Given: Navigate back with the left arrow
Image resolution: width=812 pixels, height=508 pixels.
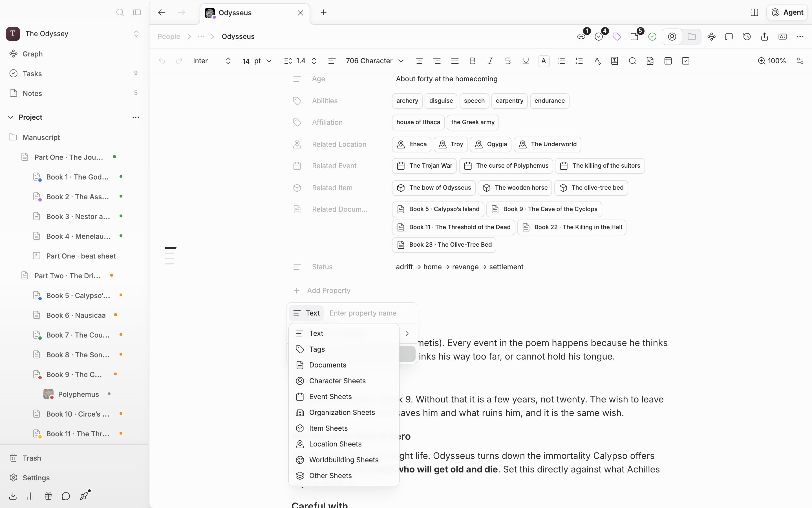Looking at the screenshot, I should (162, 12).
